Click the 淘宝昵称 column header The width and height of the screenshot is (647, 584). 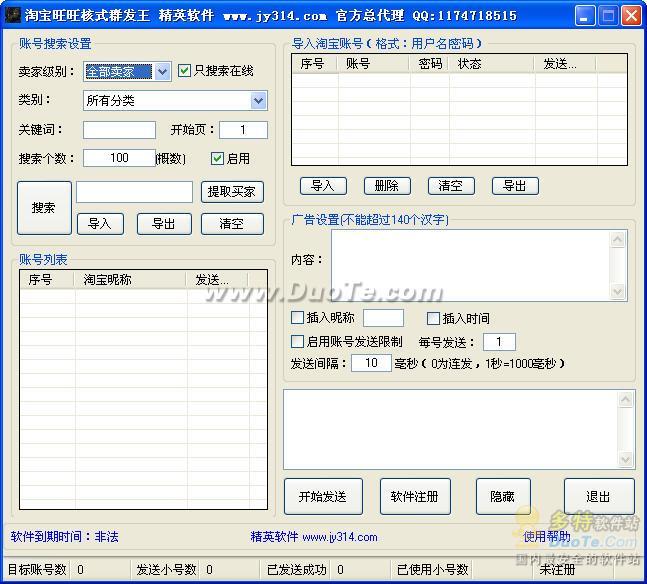click(x=130, y=280)
